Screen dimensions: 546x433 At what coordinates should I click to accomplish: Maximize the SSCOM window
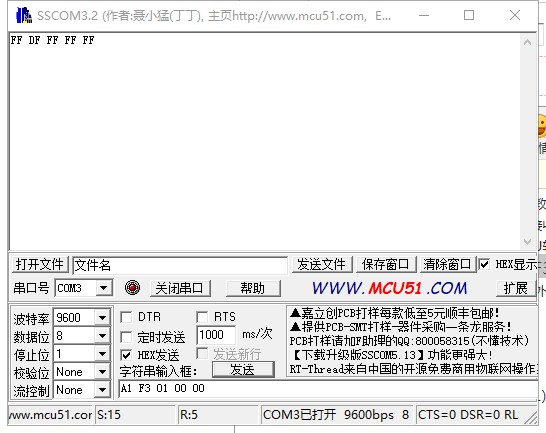[x=469, y=15]
